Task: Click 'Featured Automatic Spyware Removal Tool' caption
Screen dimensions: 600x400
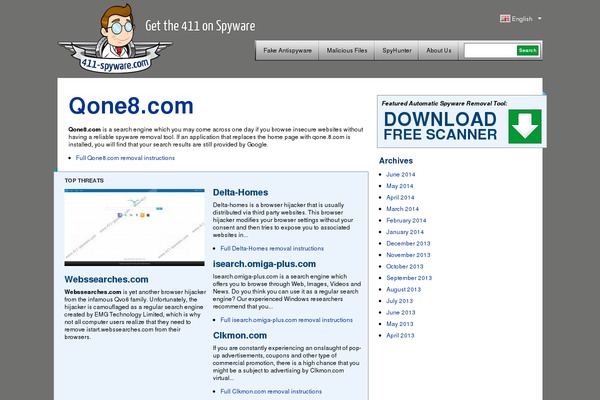Action: (444, 103)
